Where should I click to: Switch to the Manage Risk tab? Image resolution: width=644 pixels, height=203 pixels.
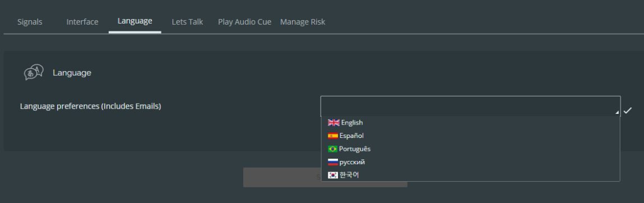[303, 22]
